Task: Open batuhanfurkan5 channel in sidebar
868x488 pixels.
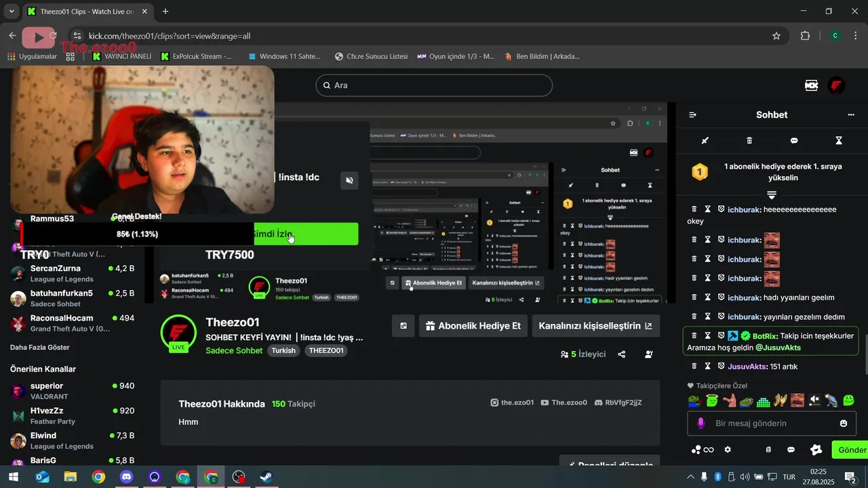Action: pyautogui.click(x=73, y=298)
